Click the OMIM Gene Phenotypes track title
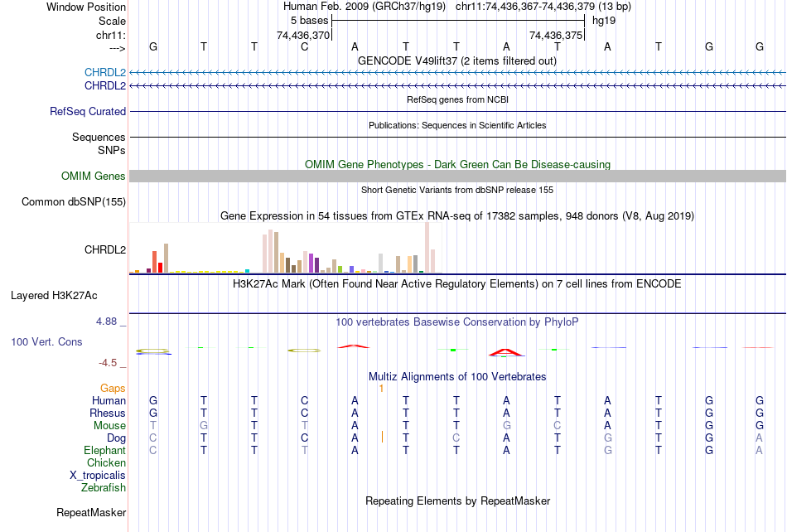787x532 pixels. (457, 165)
